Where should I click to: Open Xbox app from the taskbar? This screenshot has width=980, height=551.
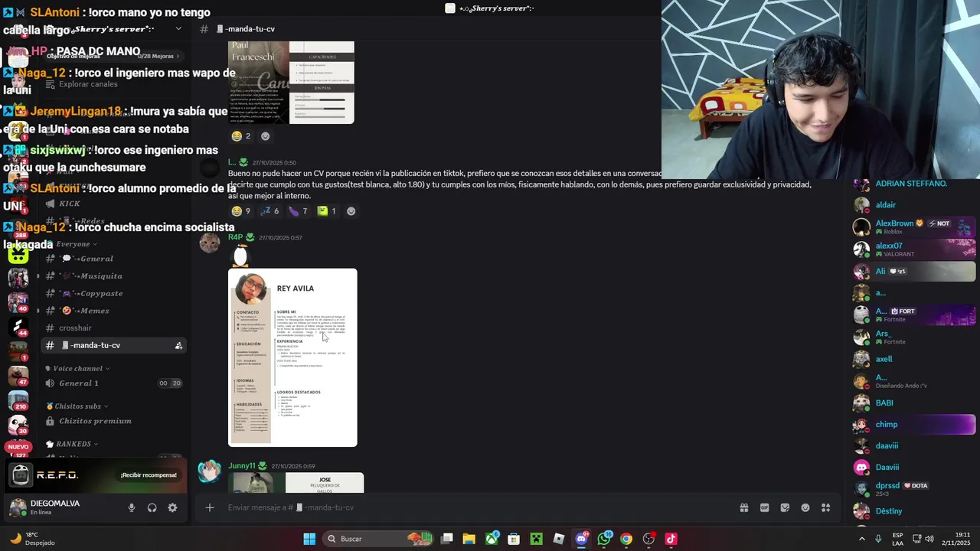[x=492, y=539]
